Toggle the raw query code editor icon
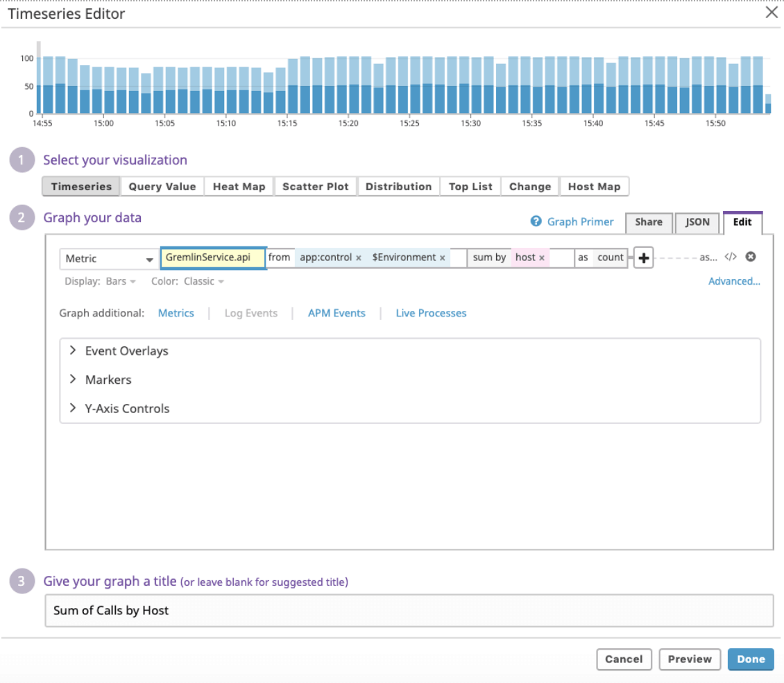 731,257
